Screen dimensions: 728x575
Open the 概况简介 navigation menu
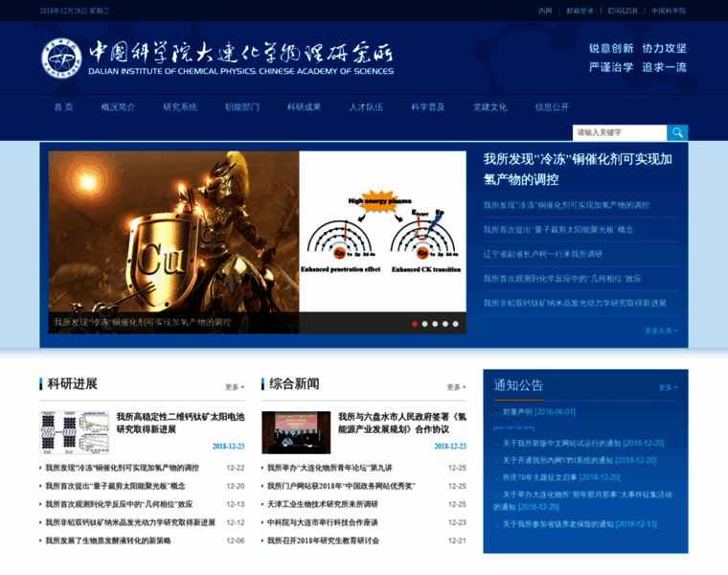(x=118, y=106)
